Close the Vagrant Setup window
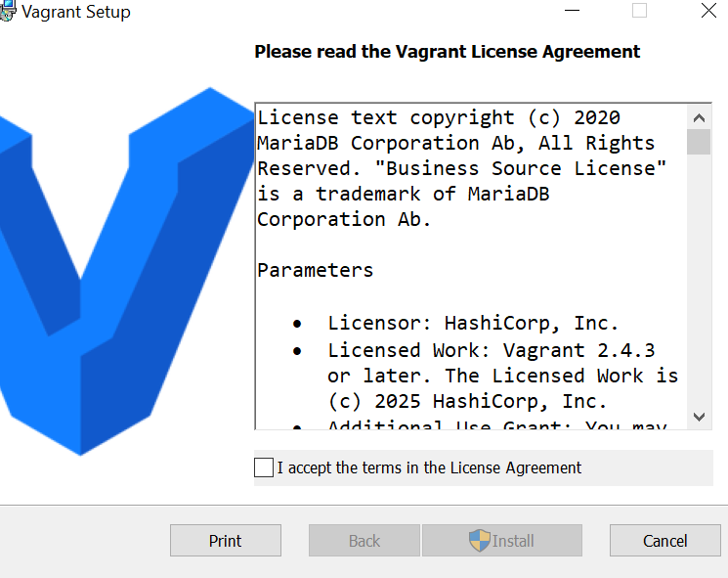This screenshot has height=578, width=728. coord(708,10)
